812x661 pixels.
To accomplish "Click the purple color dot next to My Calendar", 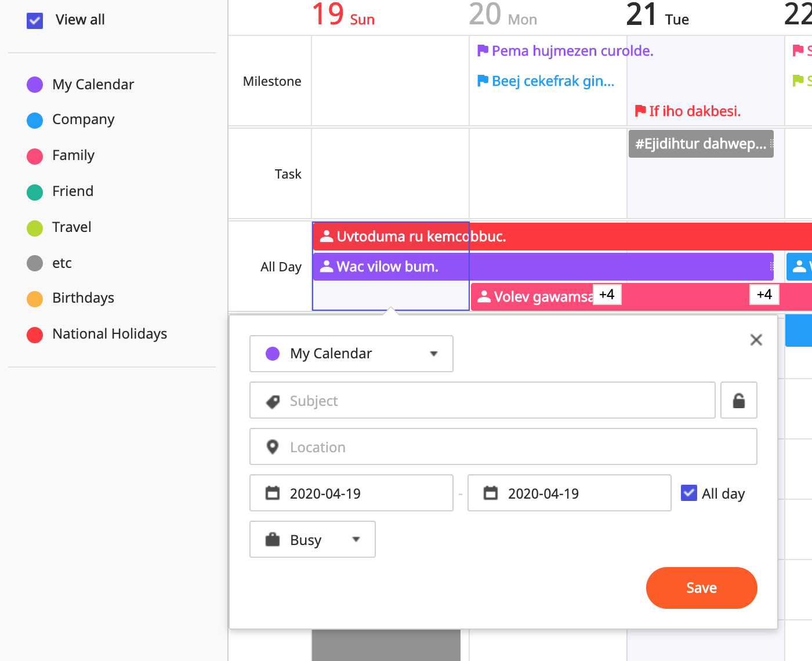I will (x=272, y=353).
